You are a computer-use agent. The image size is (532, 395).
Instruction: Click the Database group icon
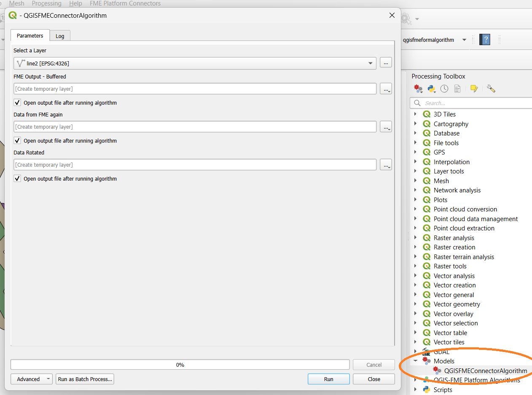(x=427, y=133)
